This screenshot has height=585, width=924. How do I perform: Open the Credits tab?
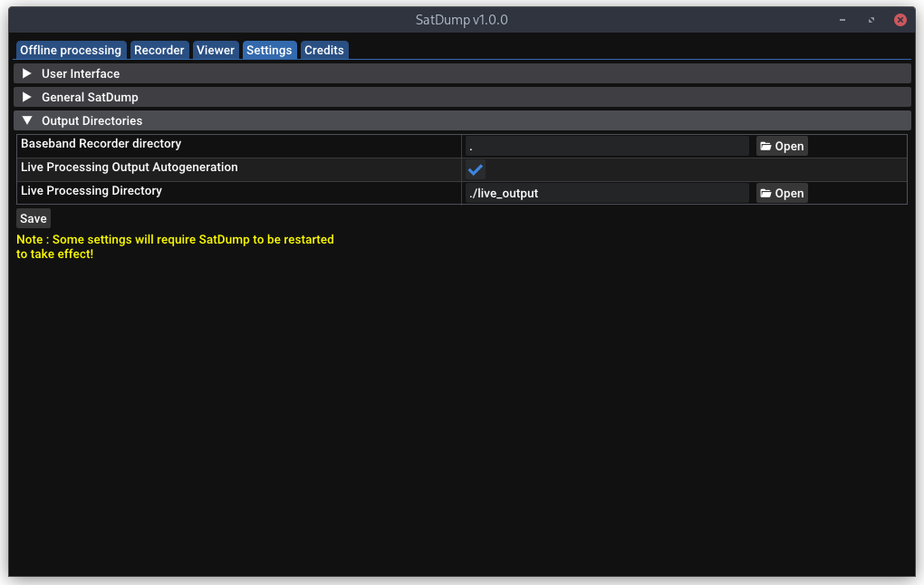tap(324, 50)
